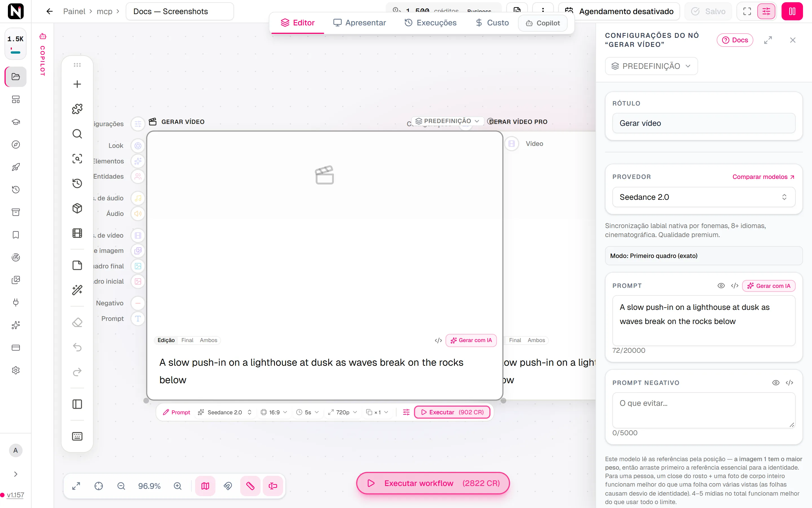
Task: Click Executar workflow (2822 CR) button
Action: [433, 483]
